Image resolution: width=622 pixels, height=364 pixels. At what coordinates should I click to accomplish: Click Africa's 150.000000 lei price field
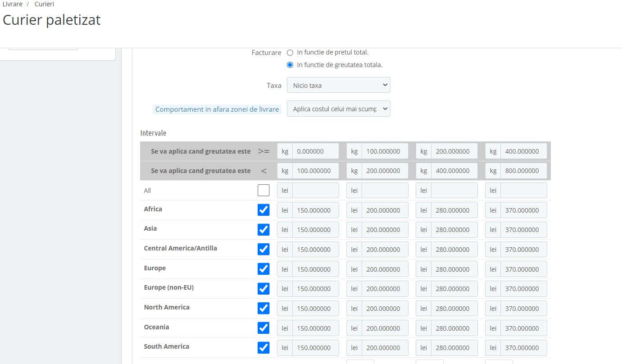pyautogui.click(x=315, y=210)
